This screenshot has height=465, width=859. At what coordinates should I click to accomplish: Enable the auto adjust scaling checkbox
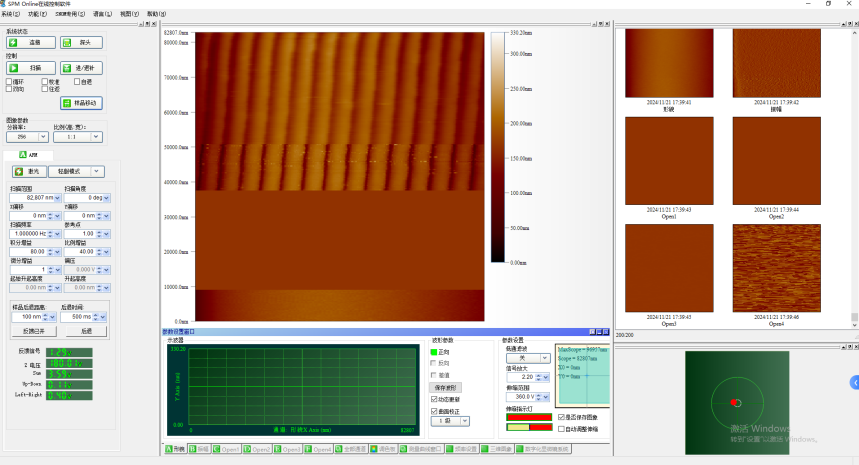[x=561, y=429]
